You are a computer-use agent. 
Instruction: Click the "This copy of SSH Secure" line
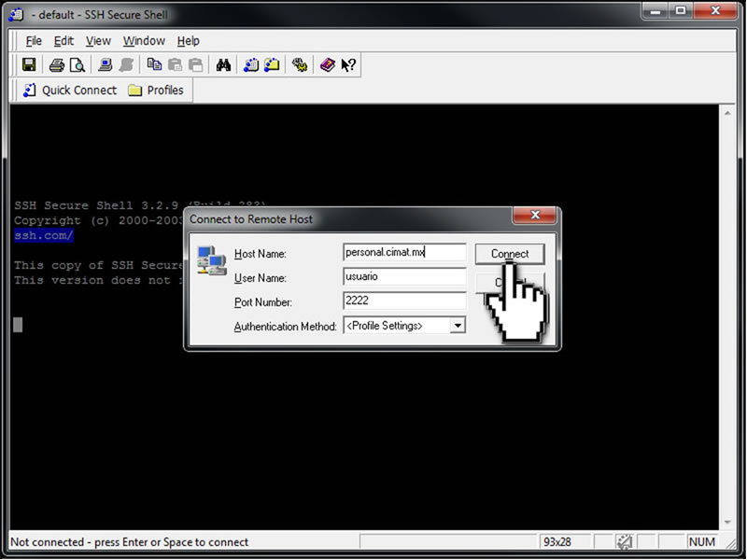click(99, 265)
